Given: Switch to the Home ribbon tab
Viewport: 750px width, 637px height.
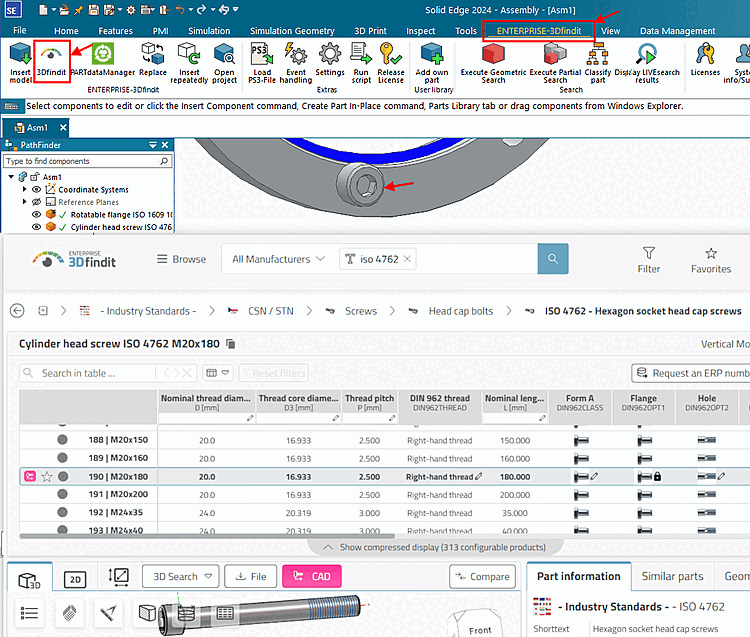Looking at the screenshot, I should coord(66,31).
